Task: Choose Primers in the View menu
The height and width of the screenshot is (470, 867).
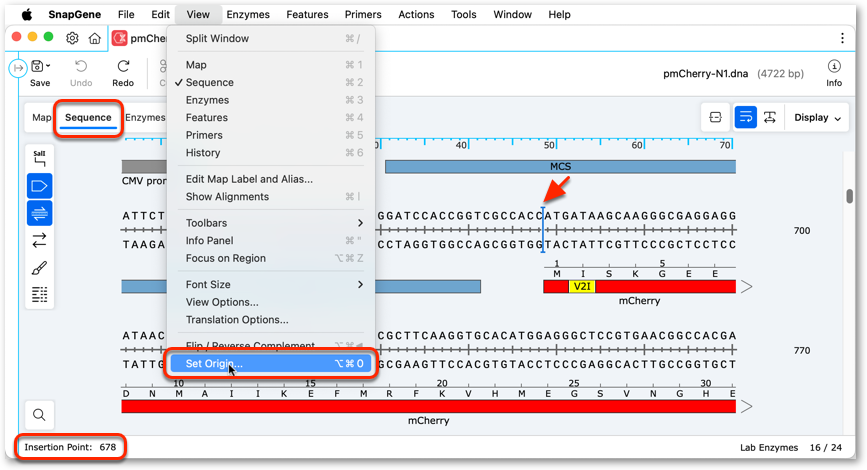Action: 271,135
